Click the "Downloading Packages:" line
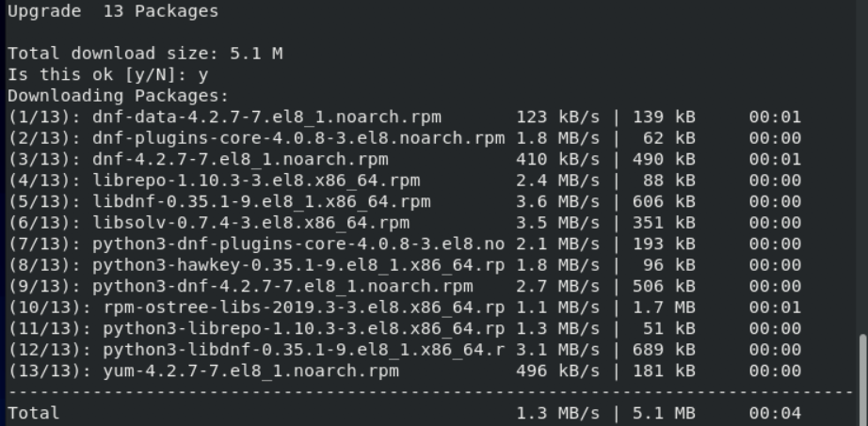868x426 pixels. pos(119,96)
